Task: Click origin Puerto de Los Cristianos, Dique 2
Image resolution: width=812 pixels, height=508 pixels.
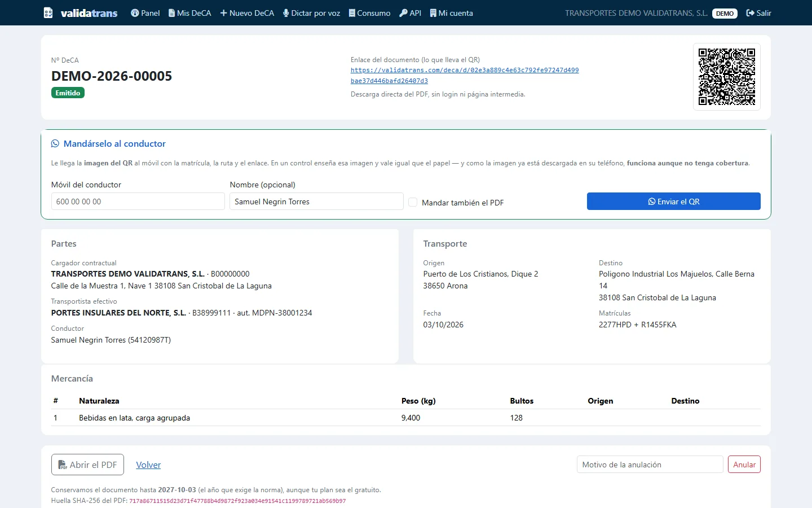Action: tap(481, 274)
